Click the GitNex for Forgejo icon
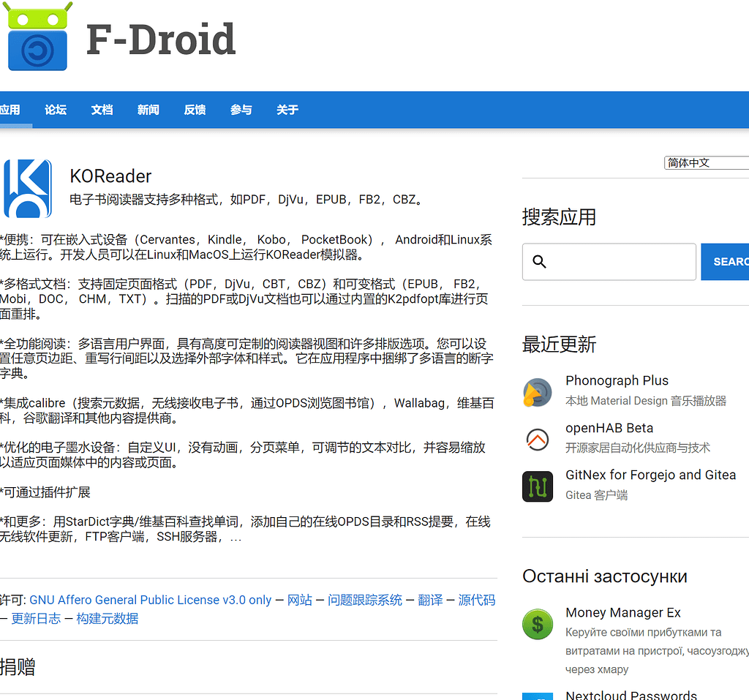749x700 pixels. pos(538,486)
